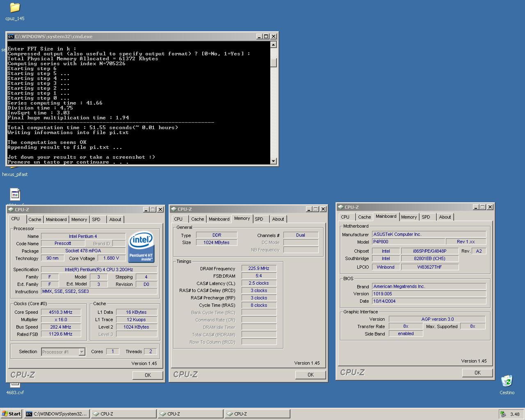This screenshot has height=420, width=525.
Task: Click the Code Name Prescott field
Action: pyautogui.click(x=63, y=243)
